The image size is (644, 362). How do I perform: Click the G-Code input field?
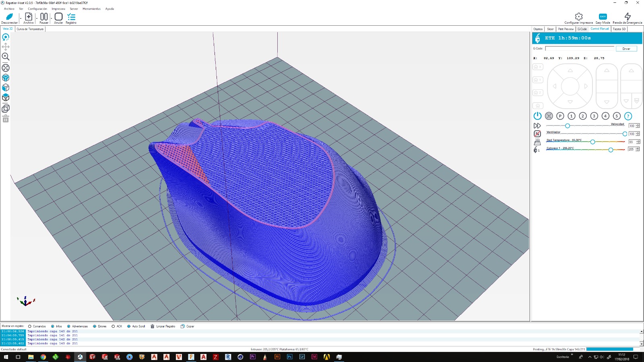click(580, 49)
